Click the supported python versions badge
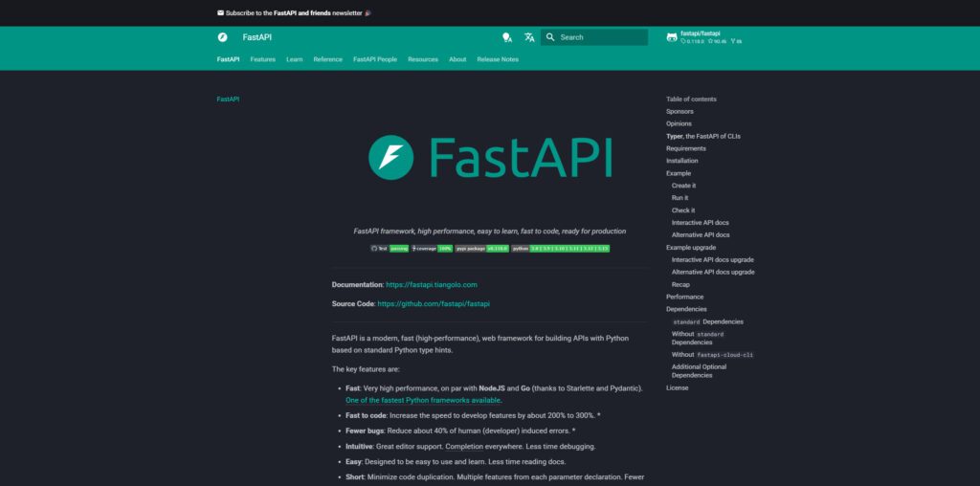 [561, 248]
